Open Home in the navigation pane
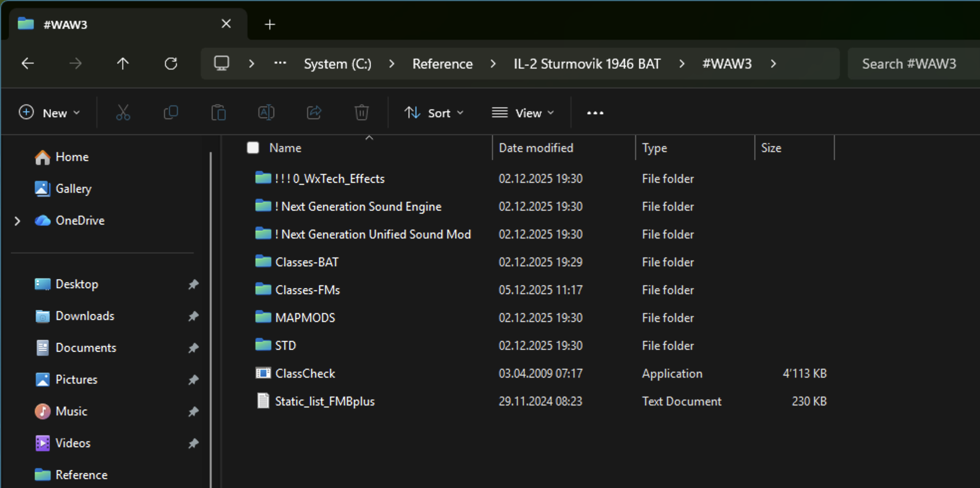The height and width of the screenshot is (488, 980). point(62,157)
